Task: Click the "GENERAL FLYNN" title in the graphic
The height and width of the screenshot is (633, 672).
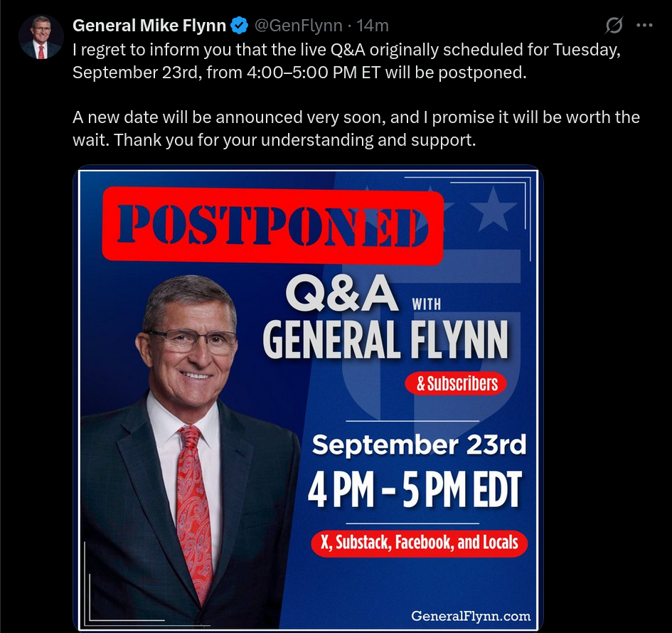Action: click(x=385, y=339)
